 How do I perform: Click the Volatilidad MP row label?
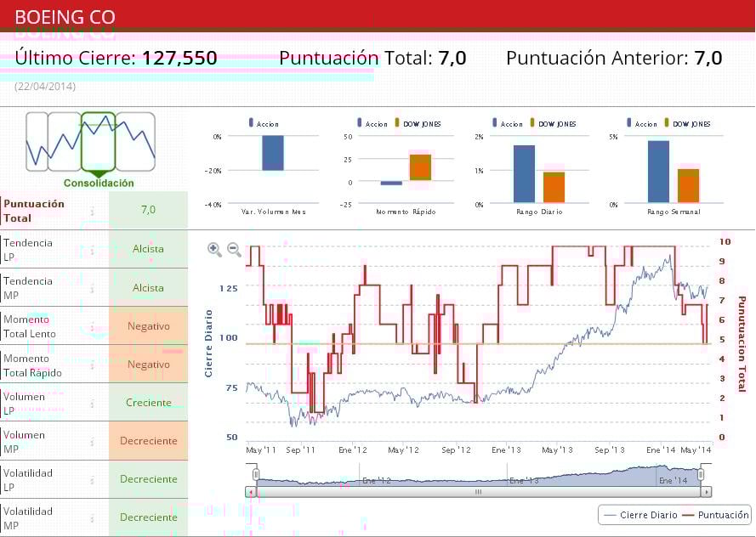pos(27,518)
